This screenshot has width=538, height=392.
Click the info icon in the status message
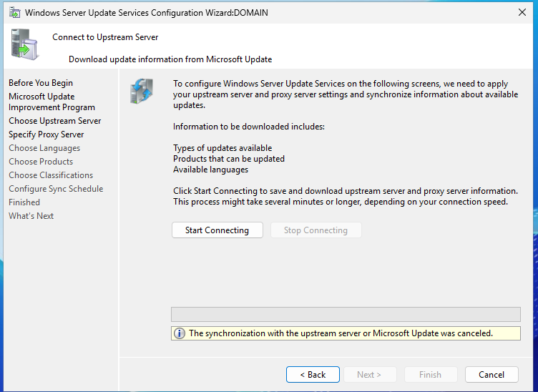[x=179, y=333]
